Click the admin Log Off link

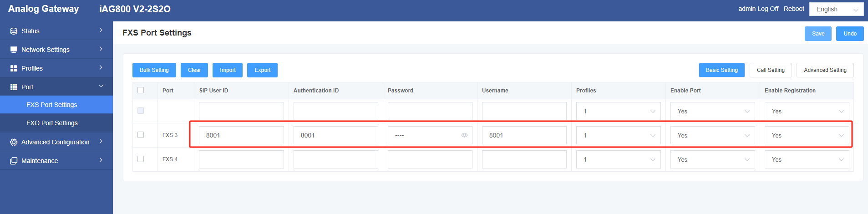(x=758, y=9)
